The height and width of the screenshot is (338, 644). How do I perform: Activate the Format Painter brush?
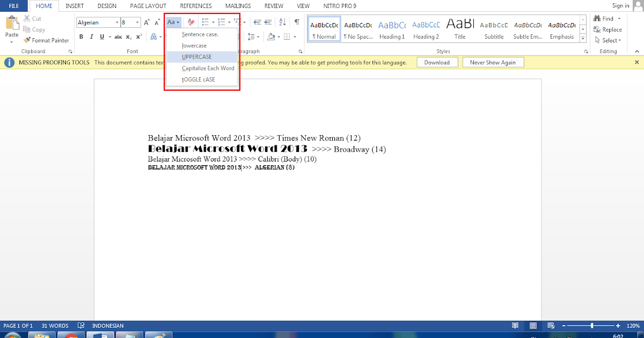pos(46,40)
